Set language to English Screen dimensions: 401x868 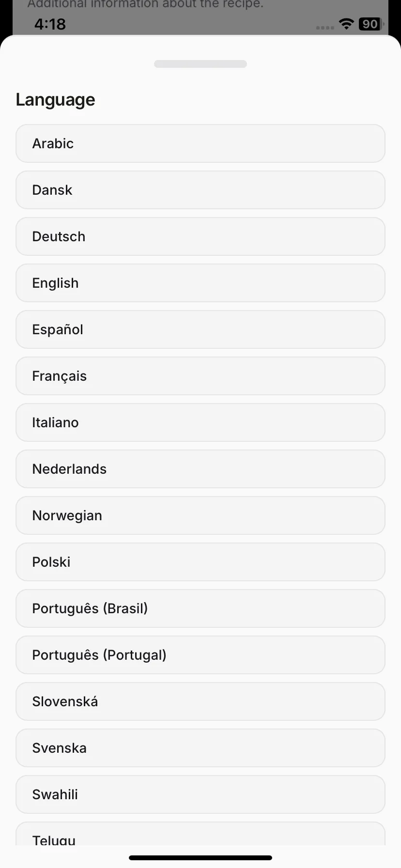point(200,283)
